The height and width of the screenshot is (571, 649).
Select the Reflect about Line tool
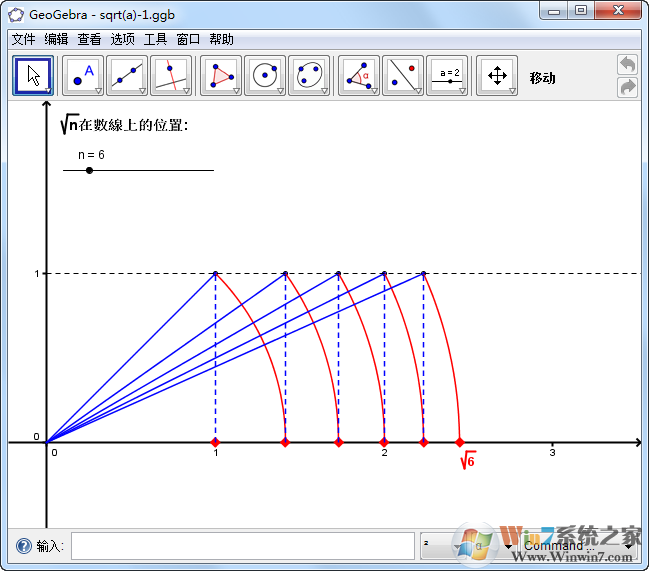pyautogui.click(x=403, y=76)
